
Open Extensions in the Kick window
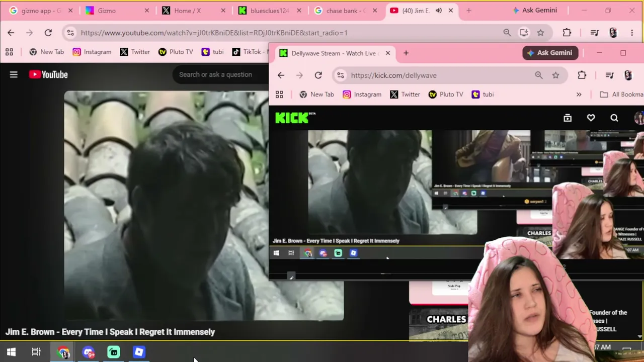click(582, 75)
